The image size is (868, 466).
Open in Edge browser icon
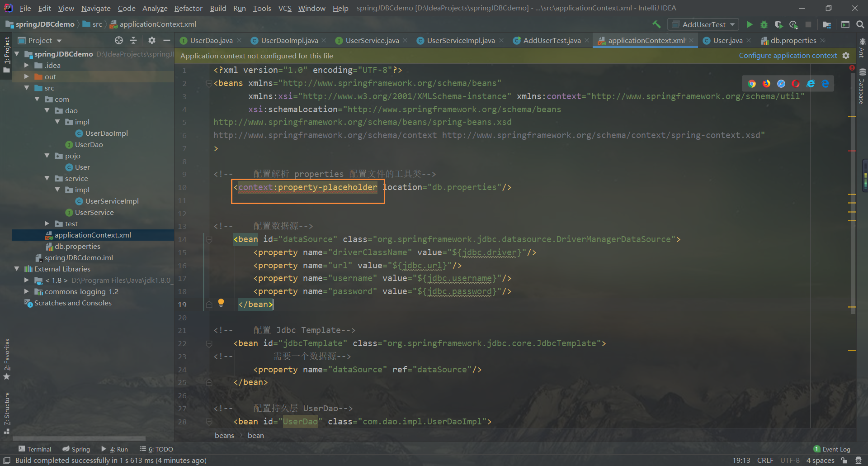826,84
